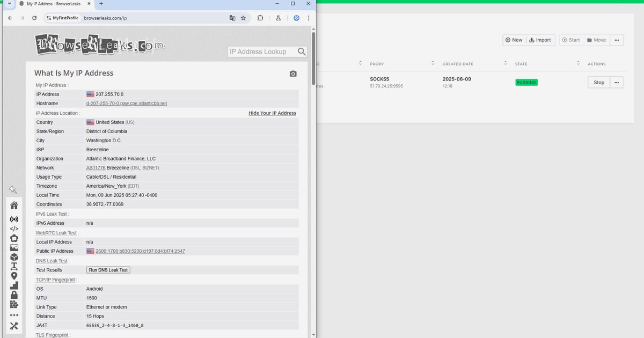Open the WebGL cube icon in sidebar

point(14,257)
